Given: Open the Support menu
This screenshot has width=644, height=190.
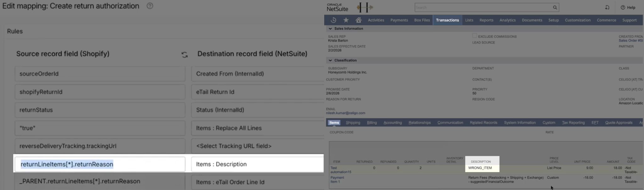Looking at the screenshot, I should pyautogui.click(x=629, y=20).
